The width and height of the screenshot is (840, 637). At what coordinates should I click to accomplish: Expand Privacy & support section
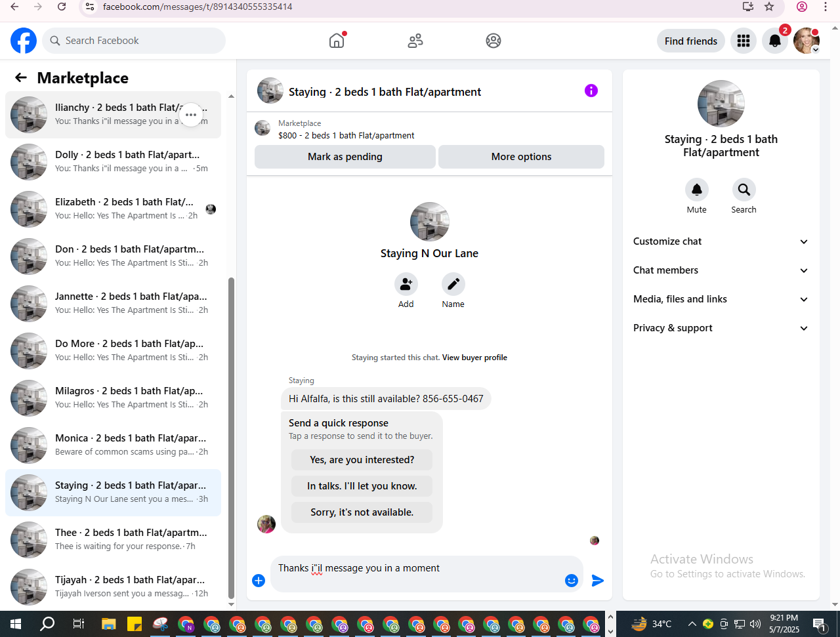tap(721, 328)
